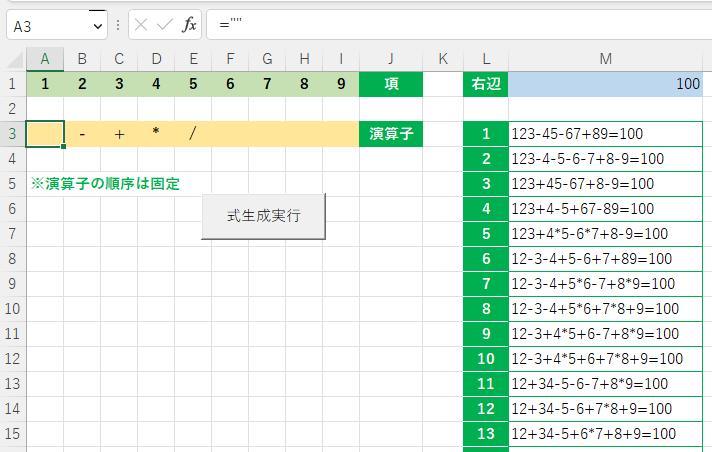The height and width of the screenshot is (452, 712).
Task: Select the cell with 123-45-67+89=100
Action: pos(605,133)
